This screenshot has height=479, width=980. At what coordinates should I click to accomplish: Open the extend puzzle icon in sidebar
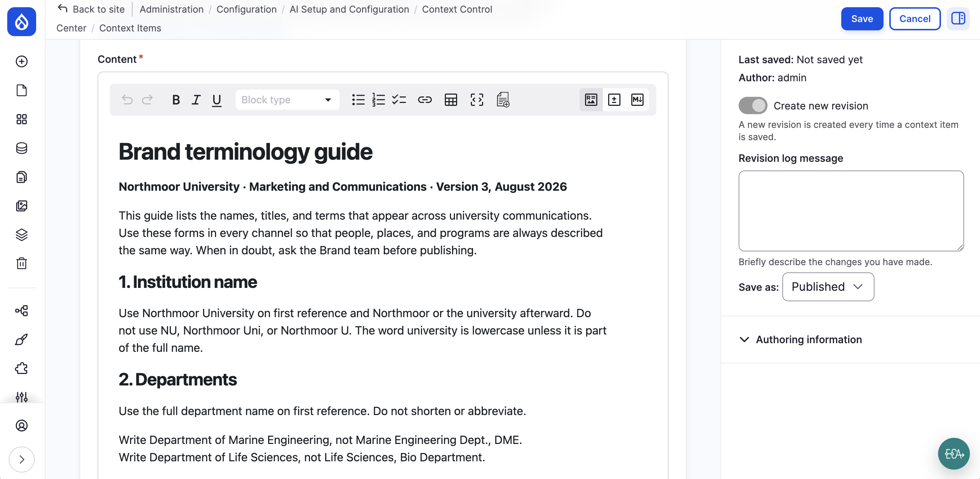point(22,368)
